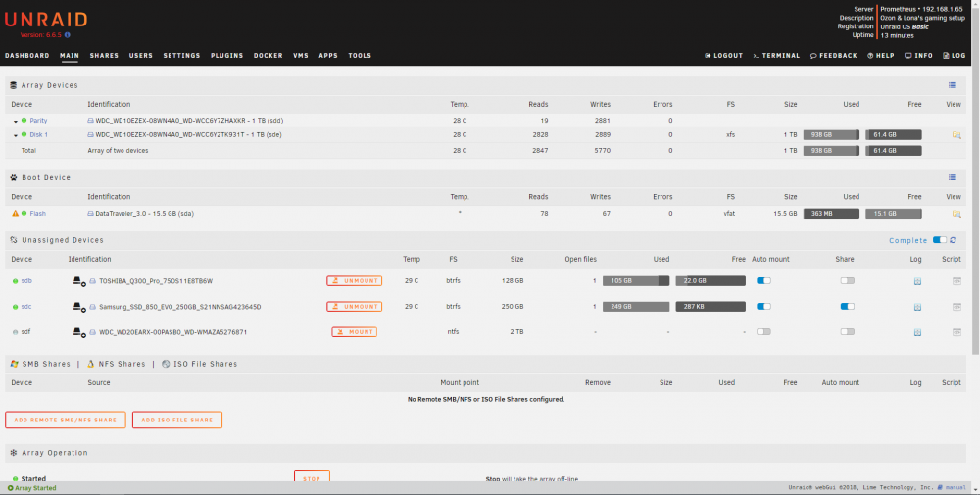Open the Feedback dialog

point(834,56)
